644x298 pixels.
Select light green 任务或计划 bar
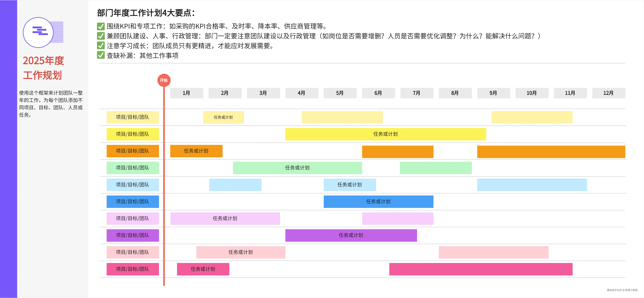pyautogui.click(x=297, y=168)
